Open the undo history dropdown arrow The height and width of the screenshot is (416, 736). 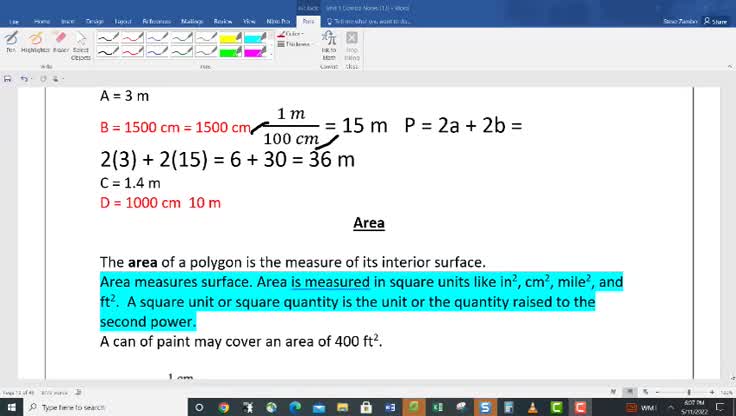[x=31, y=79]
